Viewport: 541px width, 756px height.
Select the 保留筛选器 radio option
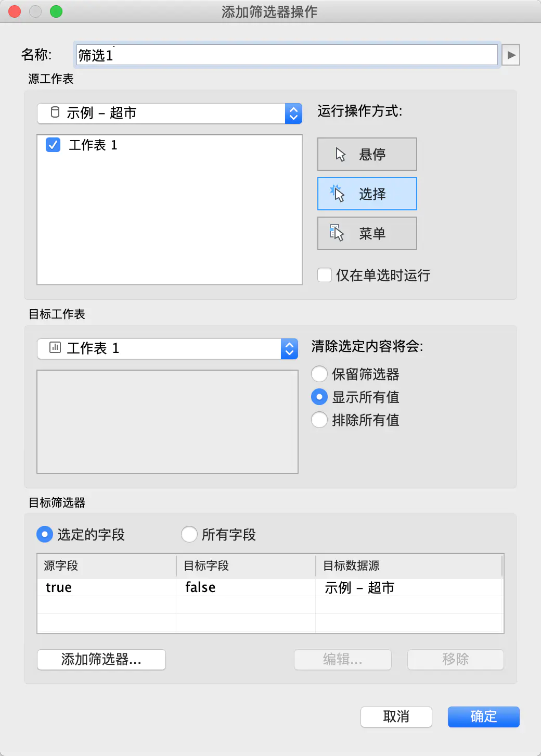[x=319, y=374]
